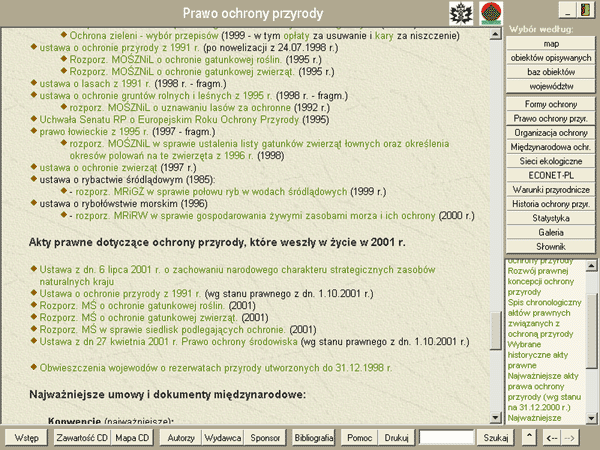Go forward with the right arrow button

(569, 438)
